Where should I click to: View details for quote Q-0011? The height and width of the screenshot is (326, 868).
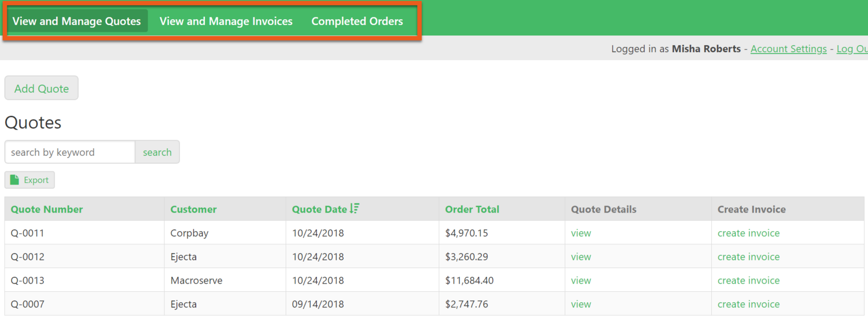point(581,233)
